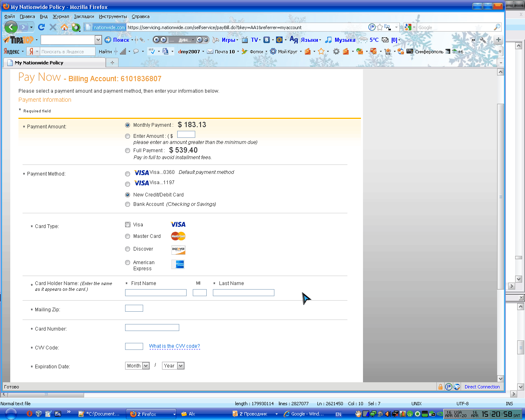Choose Visa...0360 default payment method
The image size is (525, 420).
tap(128, 174)
